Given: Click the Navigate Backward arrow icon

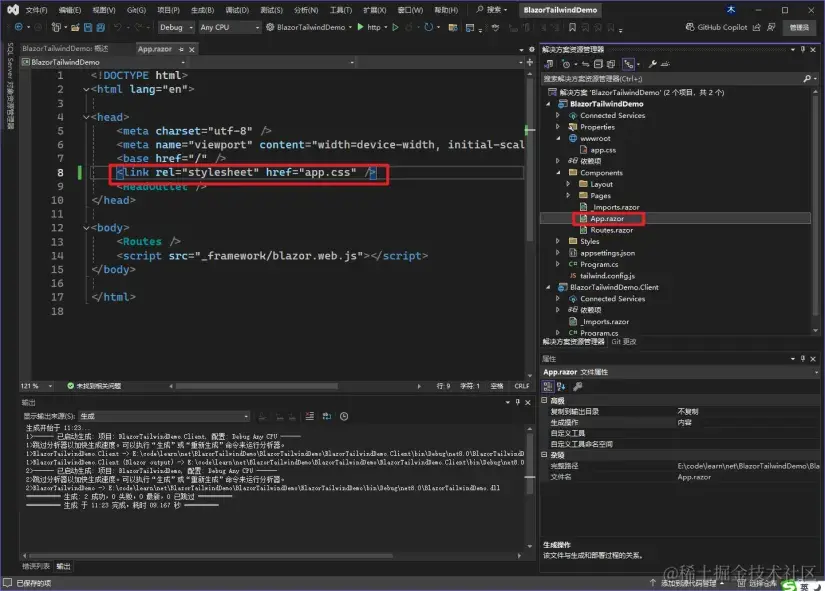Looking at the screenshot, I should pos(19,27).
